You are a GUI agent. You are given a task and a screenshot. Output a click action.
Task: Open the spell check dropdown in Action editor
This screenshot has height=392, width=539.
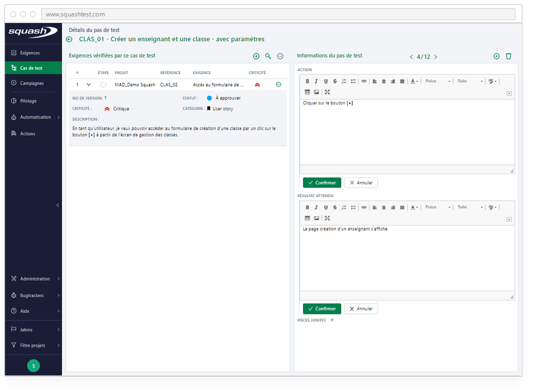(x=492, y=81)
